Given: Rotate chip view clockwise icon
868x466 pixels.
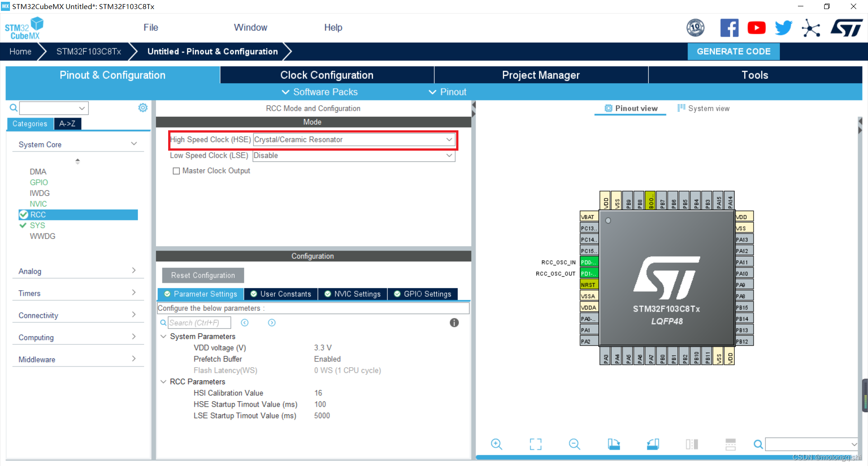Looking at the screenshot, I should (613, 444).
